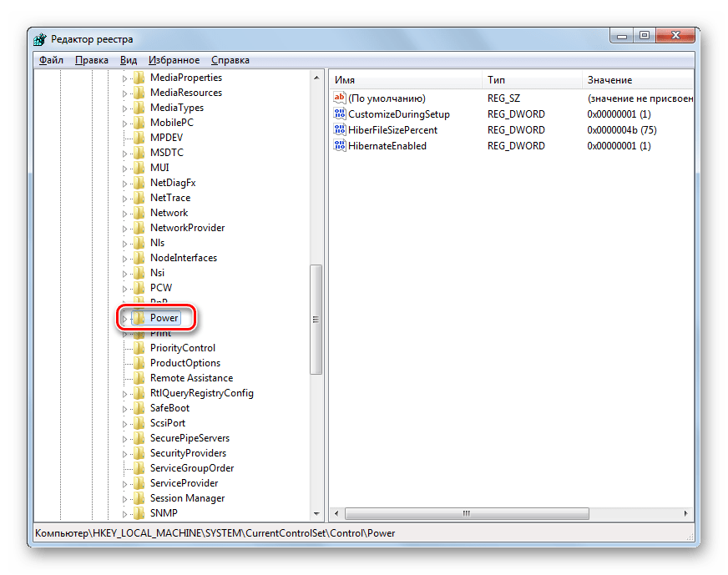
Task: Click the status bar registry path
Action: pos(215,533)
